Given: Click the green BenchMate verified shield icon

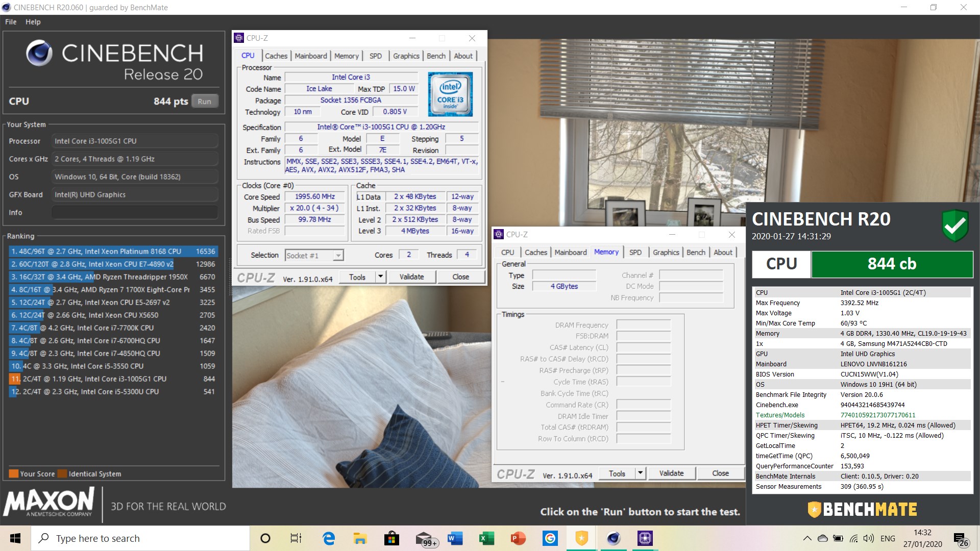Looking at the screenshot, I should [955, 225].
